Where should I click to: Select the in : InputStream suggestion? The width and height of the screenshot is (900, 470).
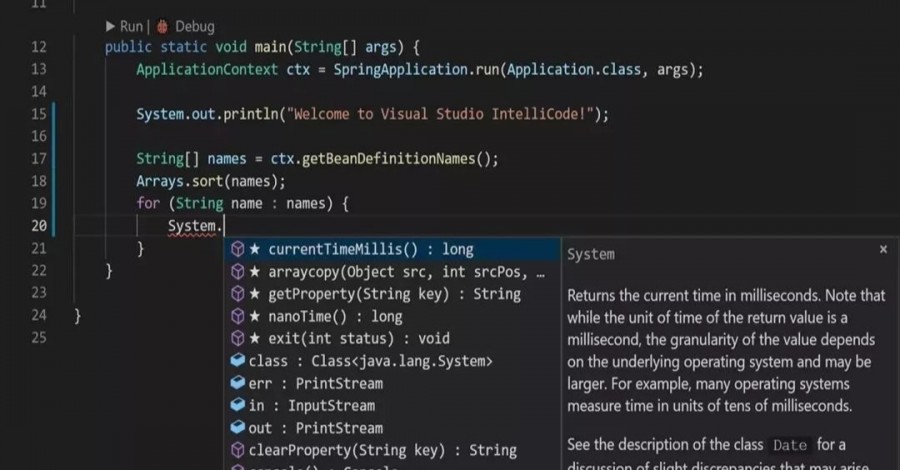[x=391, y=406]
